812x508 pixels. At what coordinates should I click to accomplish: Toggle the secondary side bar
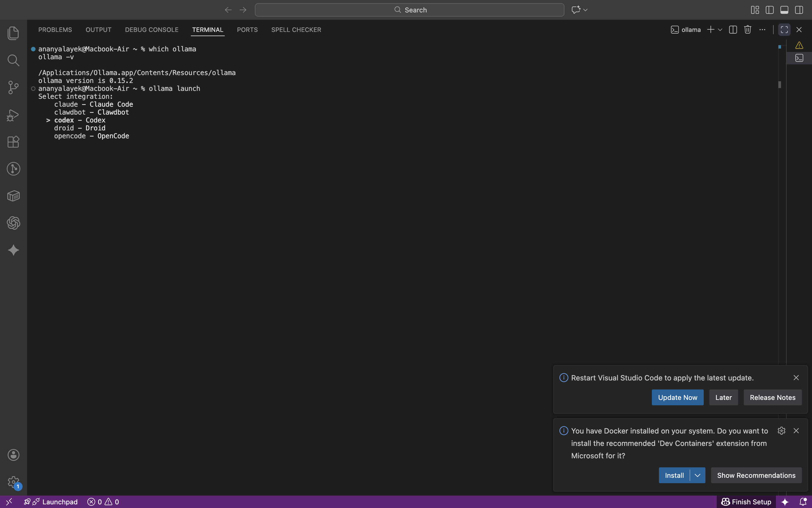point(799,10)
